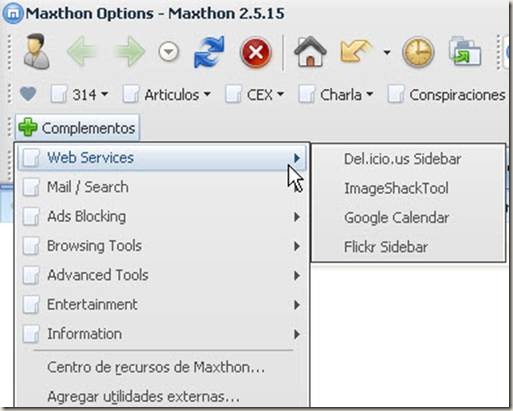
Task: Go back with green left arrow
Action: click(82, 52)
